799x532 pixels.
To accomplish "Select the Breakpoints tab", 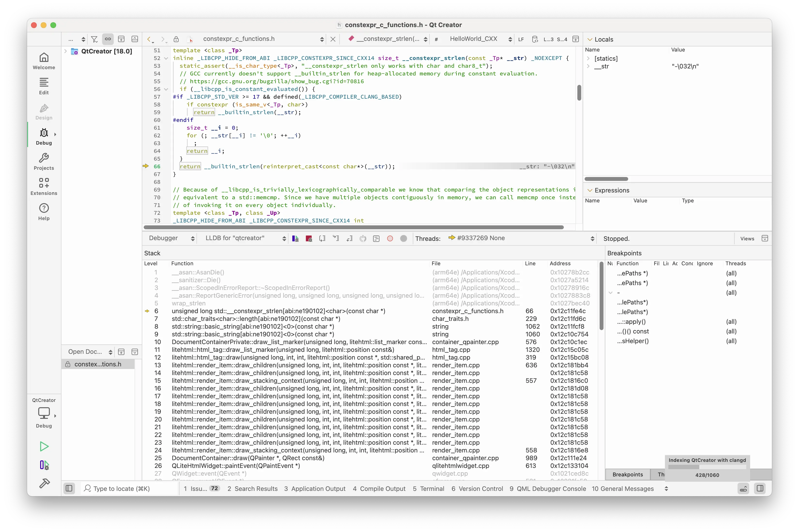I will click(627, 474).
